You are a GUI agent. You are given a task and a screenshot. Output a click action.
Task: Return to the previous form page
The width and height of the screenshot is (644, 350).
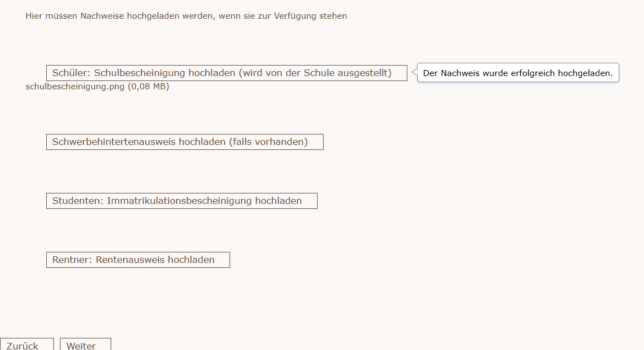click(26, 344)
